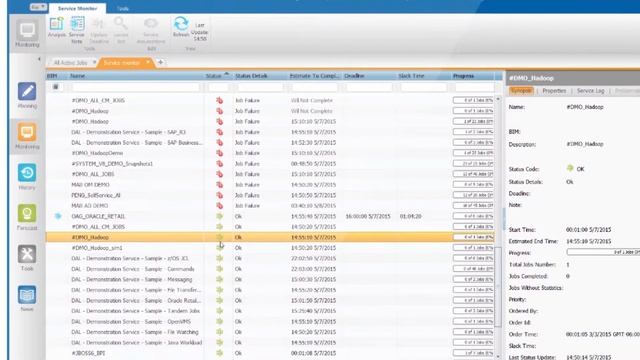The width and height of the screenshot is (640, 360).
Task: Click the services list scroll-down arrow
Action: tap(498, 356)
